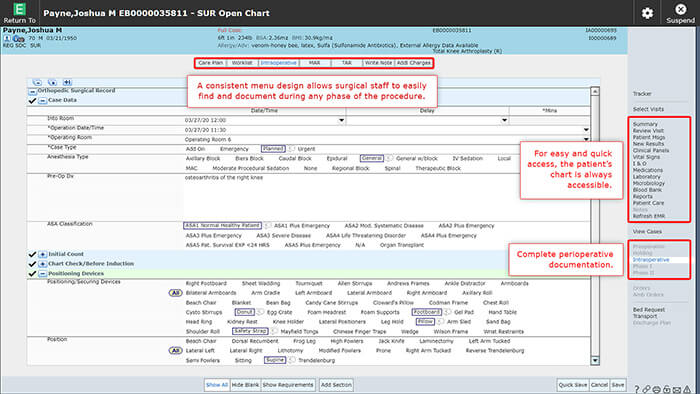This screenshot has height=394, width=700.
Task: Click comment icon next to Safety Strap
Action: 274,331
